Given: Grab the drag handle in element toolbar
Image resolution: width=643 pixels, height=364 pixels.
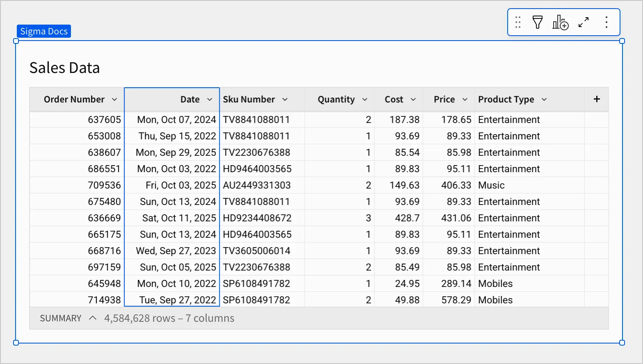Looking at the screenshot, I should pos(518,22).
